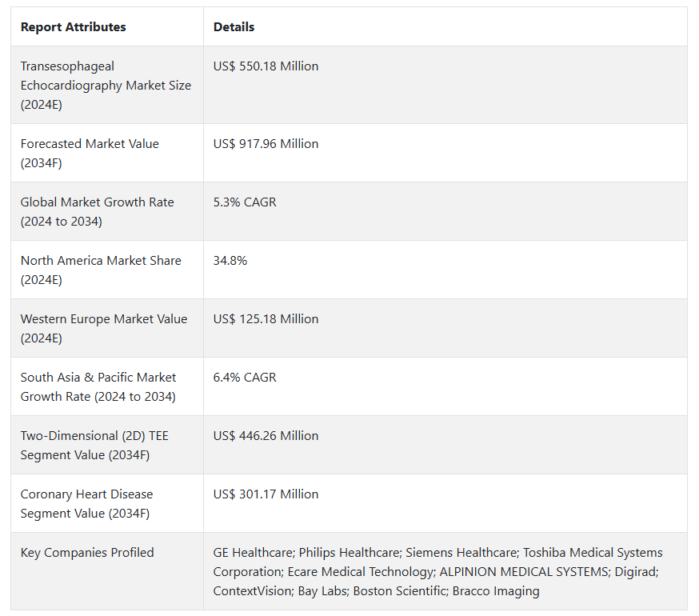Click the US$ 125.18 Million value
The image size is (699, 616).
click(266, 319)
